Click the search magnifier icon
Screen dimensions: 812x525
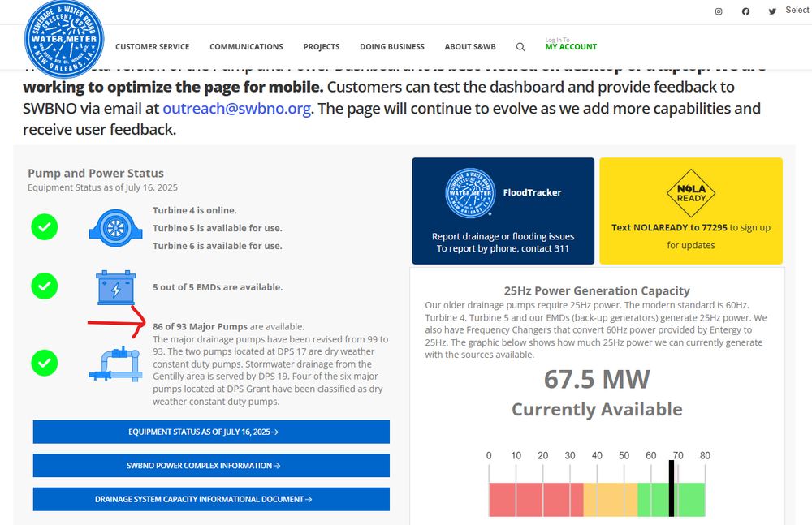pyautogui.click(x=520, y=47)
